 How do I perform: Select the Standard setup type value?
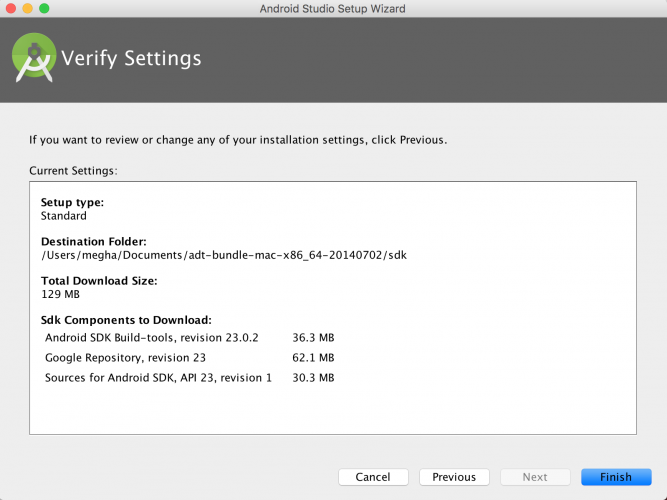click(x=64, y=216)
